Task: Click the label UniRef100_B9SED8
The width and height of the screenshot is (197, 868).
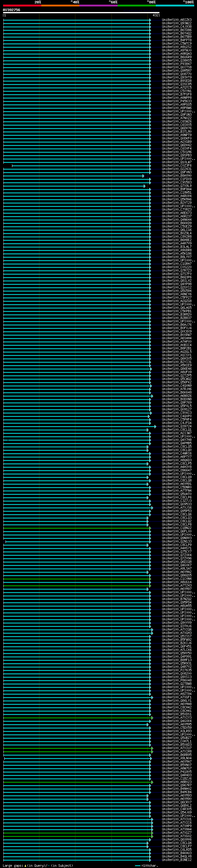Action: (177, 81)
